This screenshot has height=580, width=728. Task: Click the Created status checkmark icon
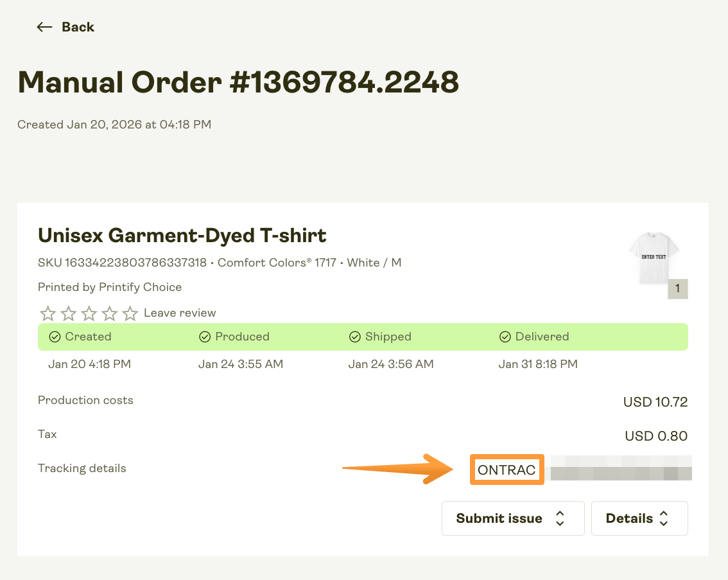pos(55,337)
